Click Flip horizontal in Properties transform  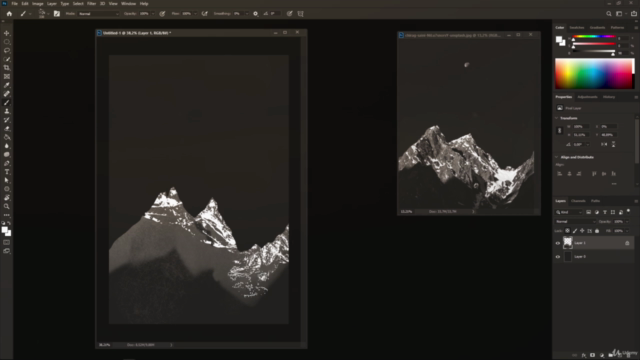pyautogui.click(x=604, y=144)
